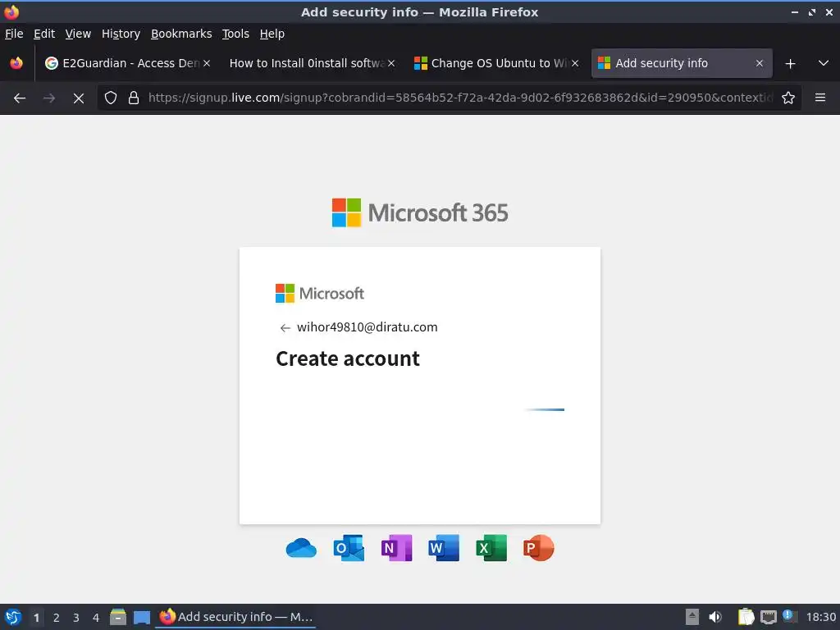Image resolution: width=840 pixels, height=630 pixels.
Task: Focus Firefox window in taskbar
Action: pyautogui.click(x=235, y=617)
